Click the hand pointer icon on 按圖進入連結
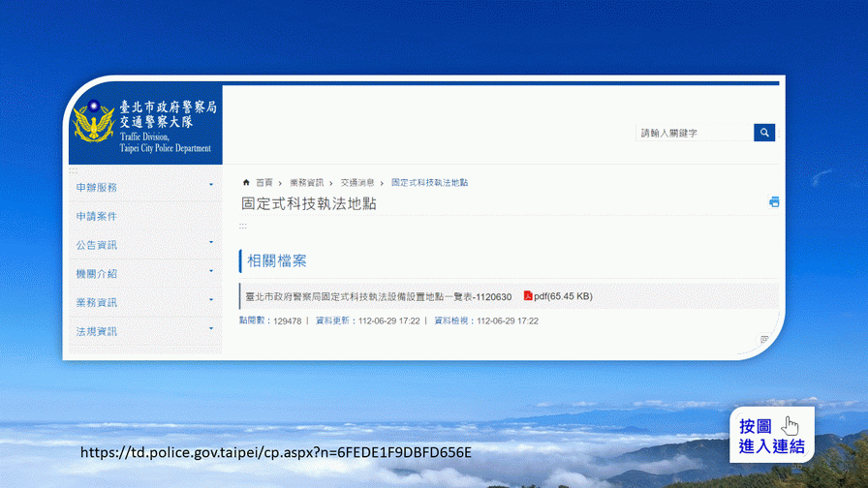 pos(790,425)
